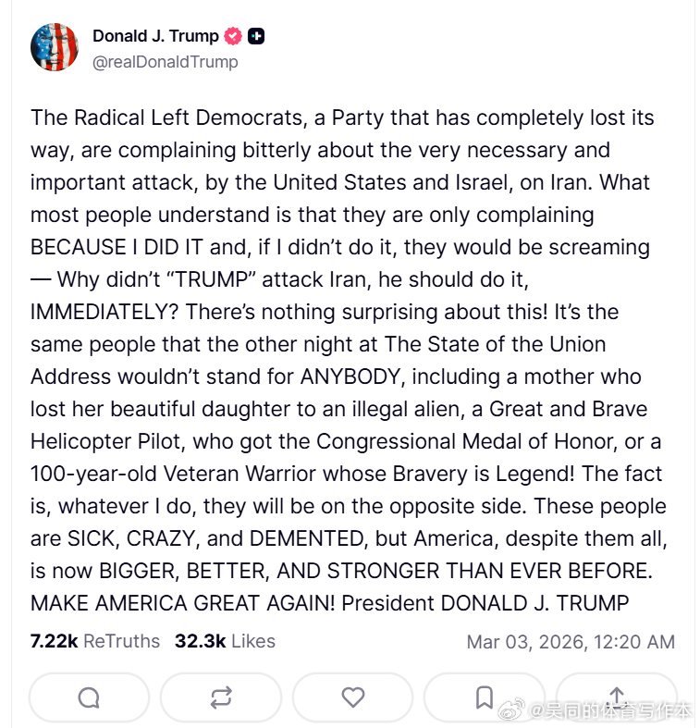
Task: Click the red verified checkmark badge
Action: click(234, 37)
